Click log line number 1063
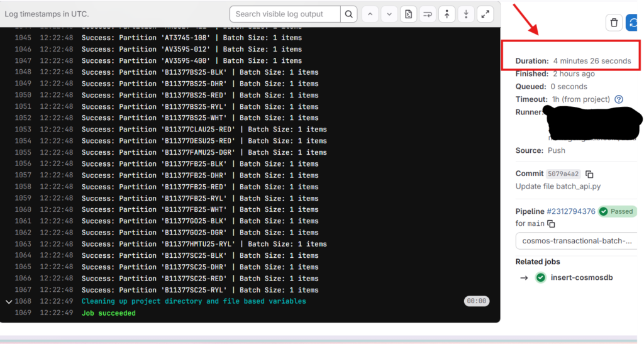This screenshot has width=644, height=344. pos(23,244)
